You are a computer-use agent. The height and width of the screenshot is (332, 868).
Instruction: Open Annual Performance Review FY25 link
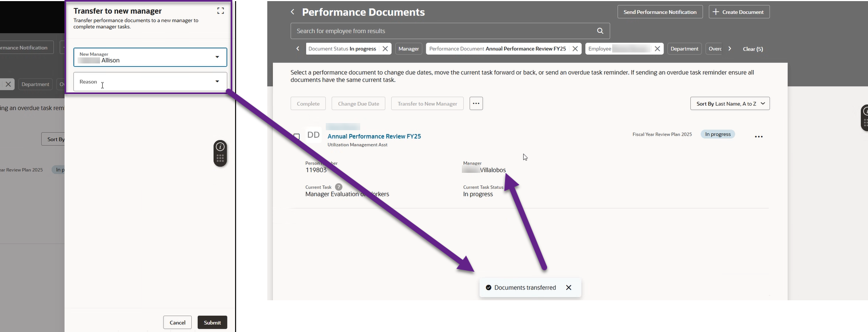pos(374,136)
